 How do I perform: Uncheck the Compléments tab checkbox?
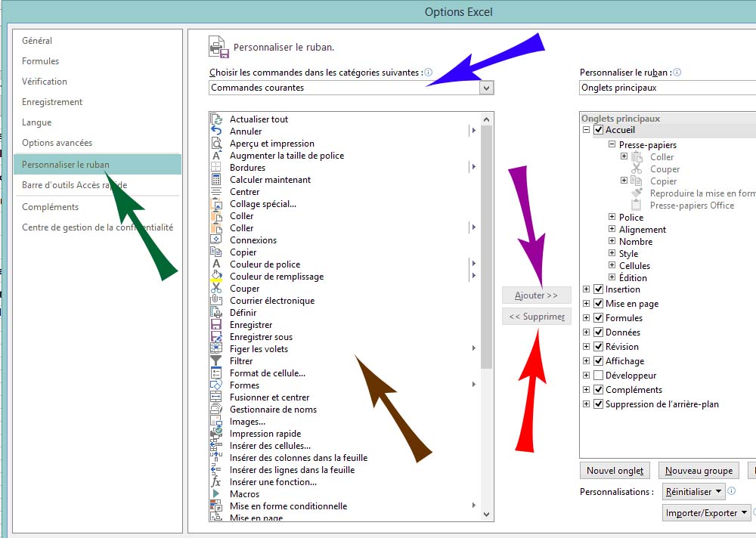pos(598,389)
